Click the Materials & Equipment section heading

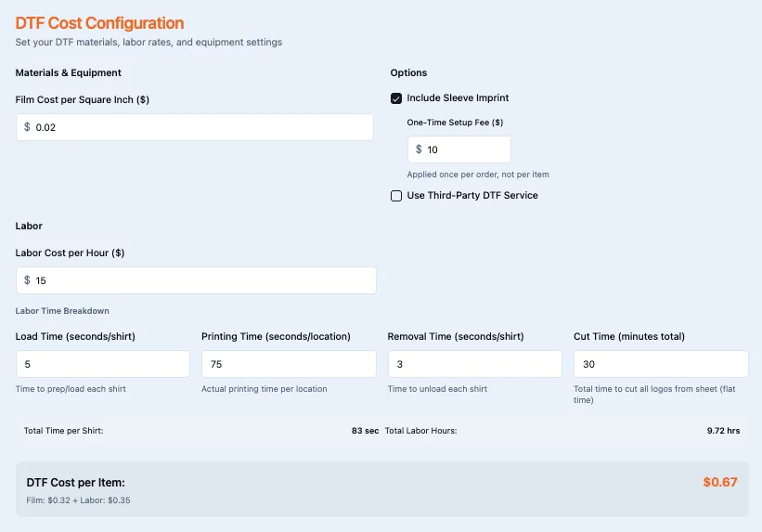[x=69, y=72]
